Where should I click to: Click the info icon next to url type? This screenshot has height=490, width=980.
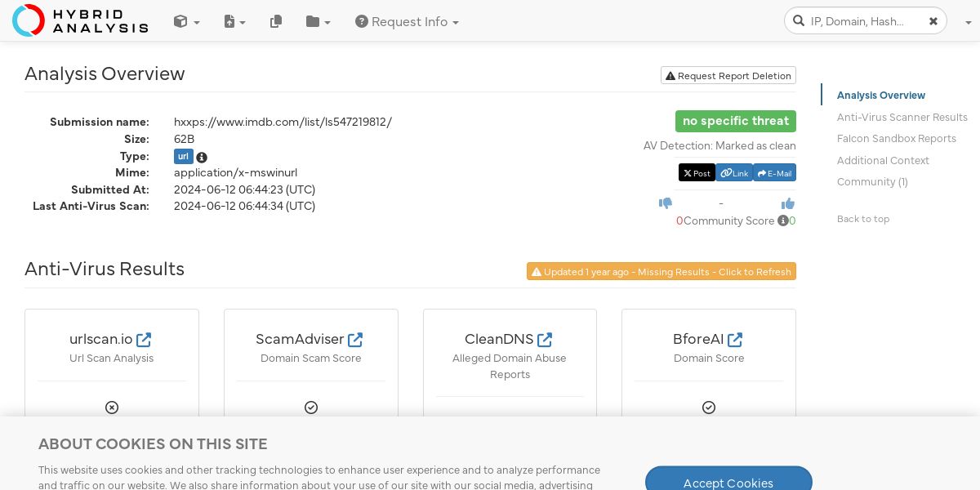[x=202, y=158]
